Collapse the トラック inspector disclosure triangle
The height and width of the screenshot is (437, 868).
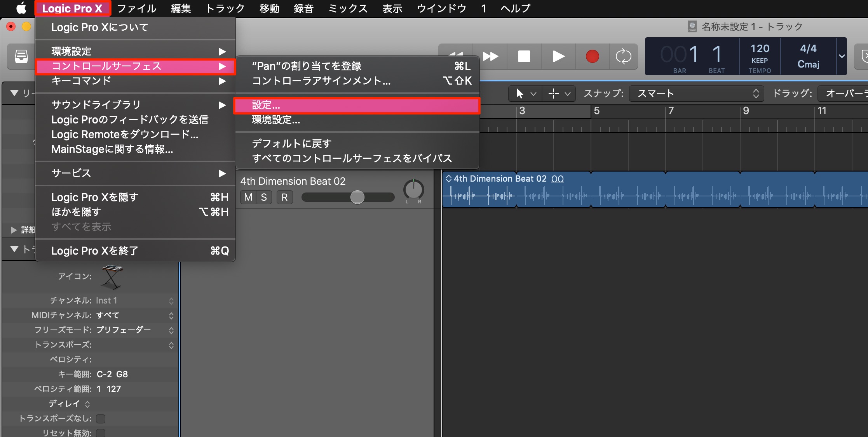(x=14, y=249)
